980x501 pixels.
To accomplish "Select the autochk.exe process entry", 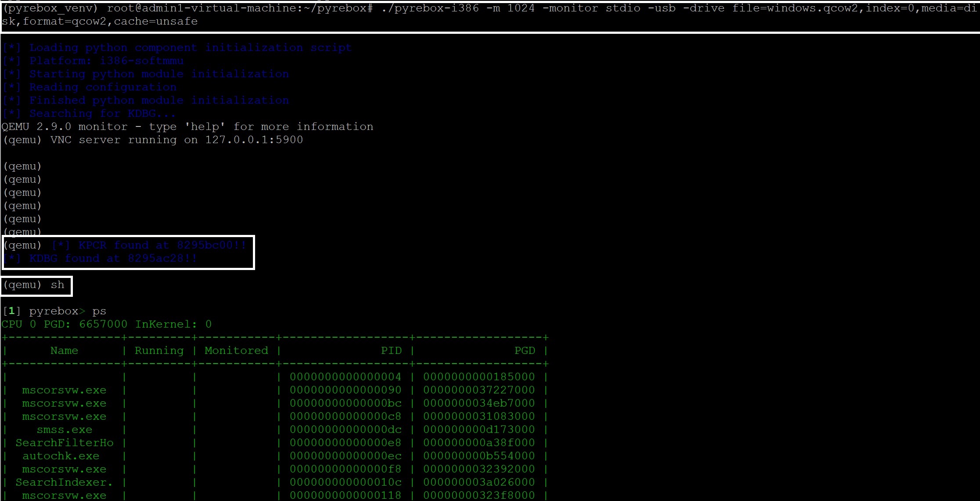I will point(61,456).
